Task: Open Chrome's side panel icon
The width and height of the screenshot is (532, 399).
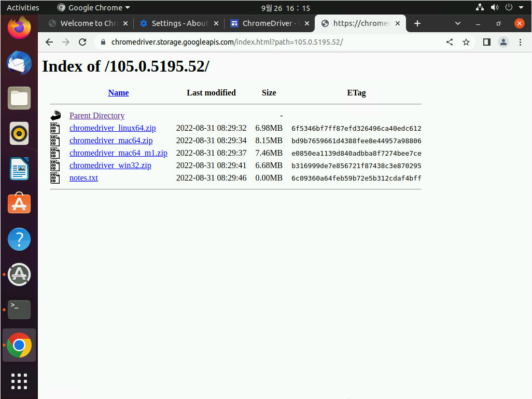Action: (486, 42)
